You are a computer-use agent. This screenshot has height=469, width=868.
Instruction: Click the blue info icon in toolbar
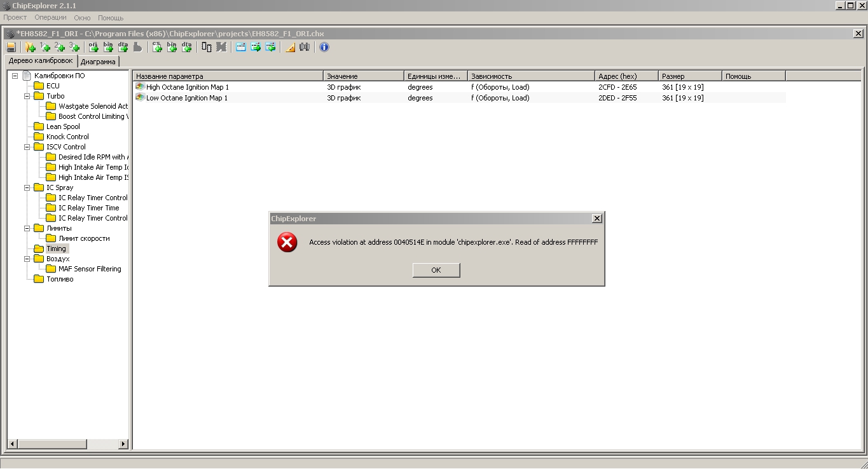[324, 47]
